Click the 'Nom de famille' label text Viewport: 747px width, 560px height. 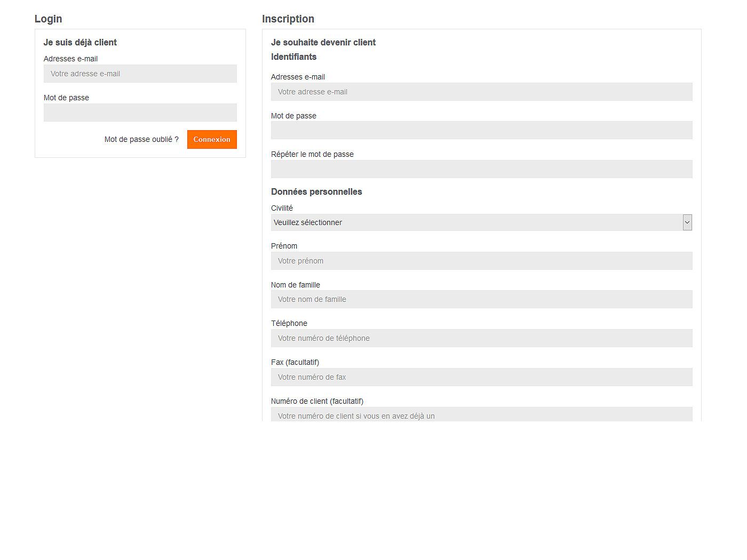(296, 285)
